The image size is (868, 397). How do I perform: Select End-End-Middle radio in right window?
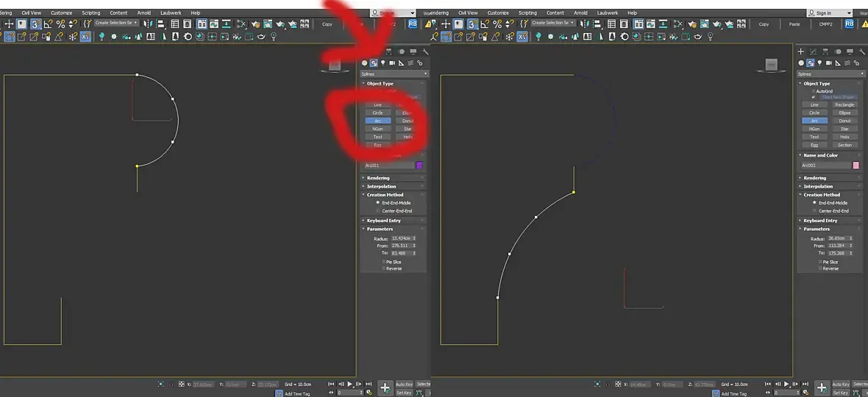pos(814,203)
